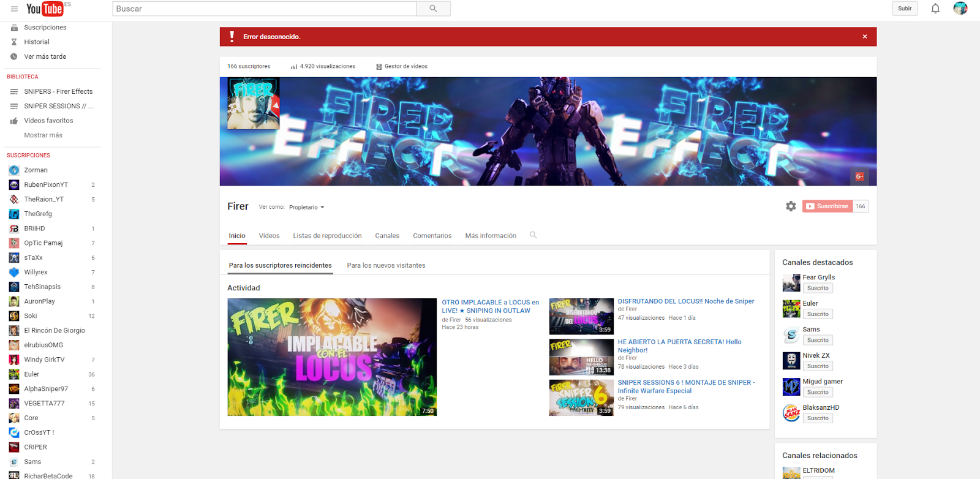Screen dimensions: 980x479
Task: Switch to the Vídeos tab
Action: click(x=269, y=236)
